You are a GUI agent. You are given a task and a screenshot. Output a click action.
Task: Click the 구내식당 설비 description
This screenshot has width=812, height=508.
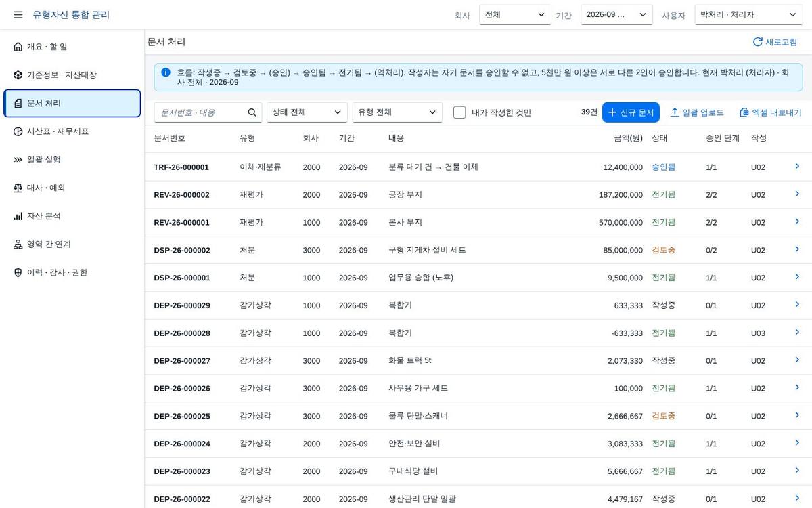(x=413, y=471)
